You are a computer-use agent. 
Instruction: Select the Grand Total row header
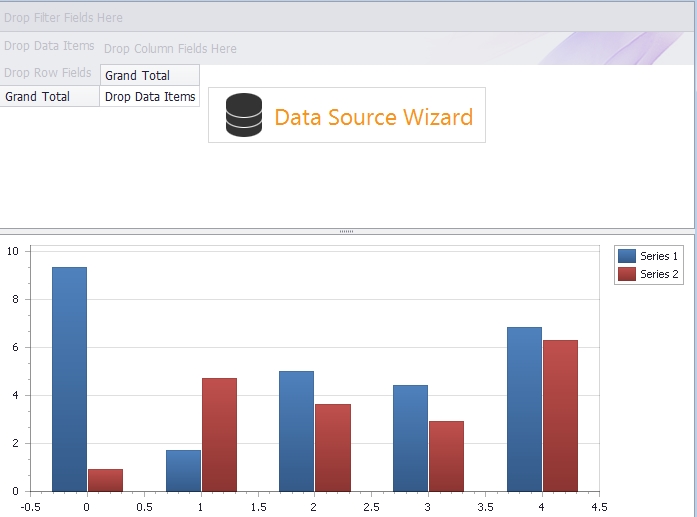[x=50, y=96]
